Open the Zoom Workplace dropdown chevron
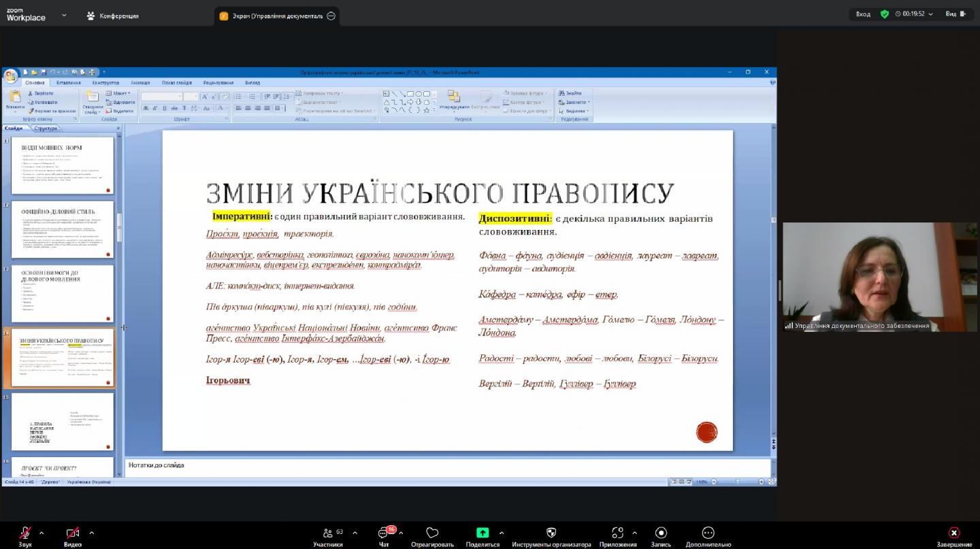 point(64,14)
